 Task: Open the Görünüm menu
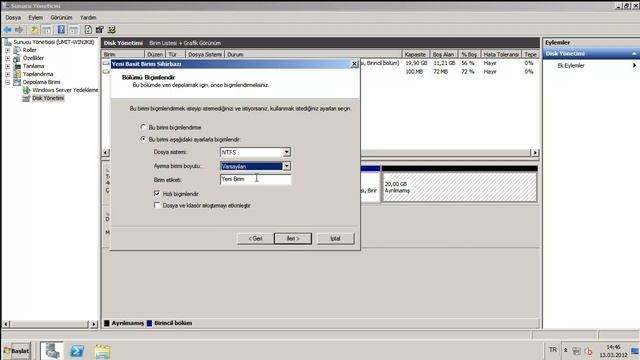click(x=61, y=18)
